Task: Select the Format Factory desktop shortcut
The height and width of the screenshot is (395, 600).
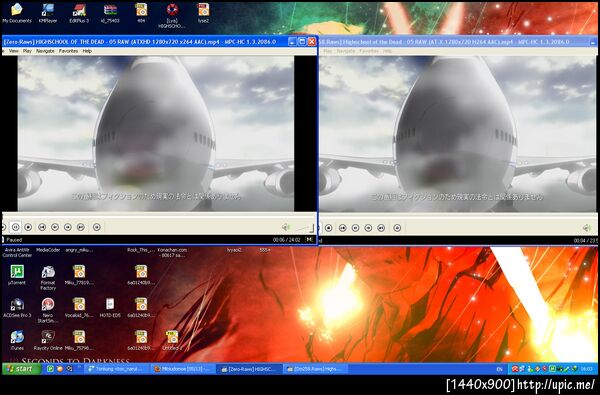Action: pos(48,277)
